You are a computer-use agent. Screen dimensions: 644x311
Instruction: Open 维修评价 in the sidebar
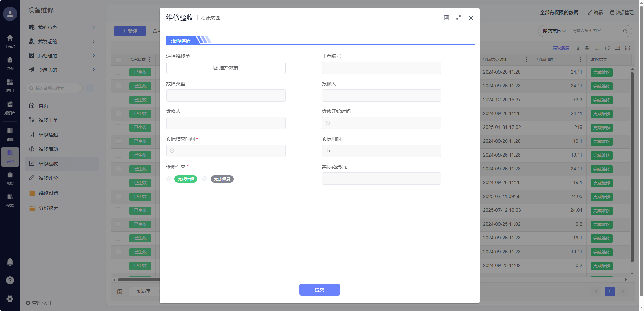[48, 178]
